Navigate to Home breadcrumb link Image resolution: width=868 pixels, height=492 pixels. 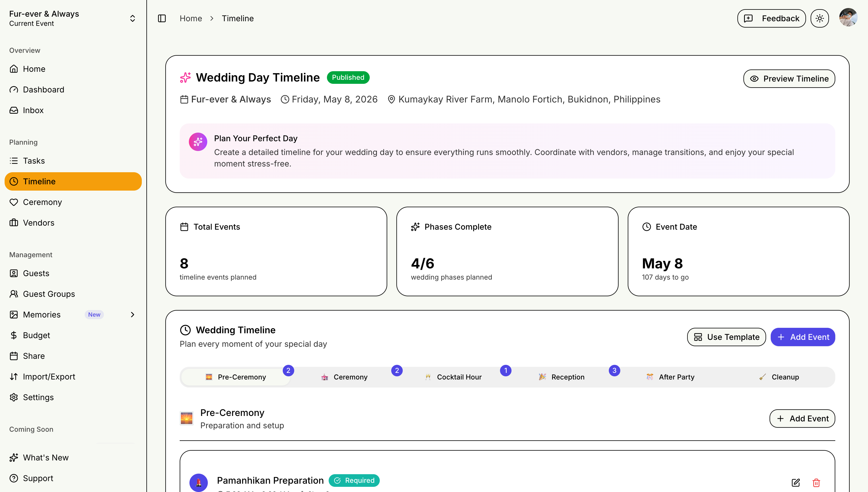pyautogui.click(x=191, y=18)
